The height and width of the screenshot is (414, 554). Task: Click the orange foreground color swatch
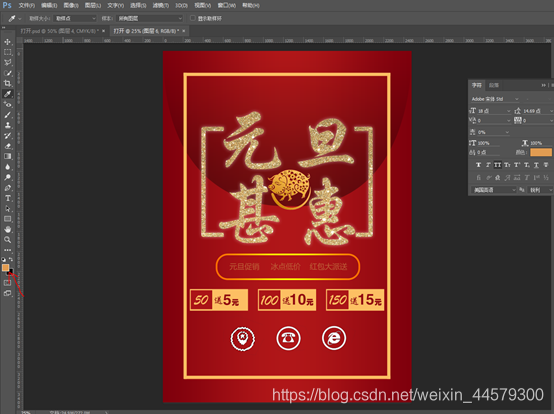click(x=5, y=268)
